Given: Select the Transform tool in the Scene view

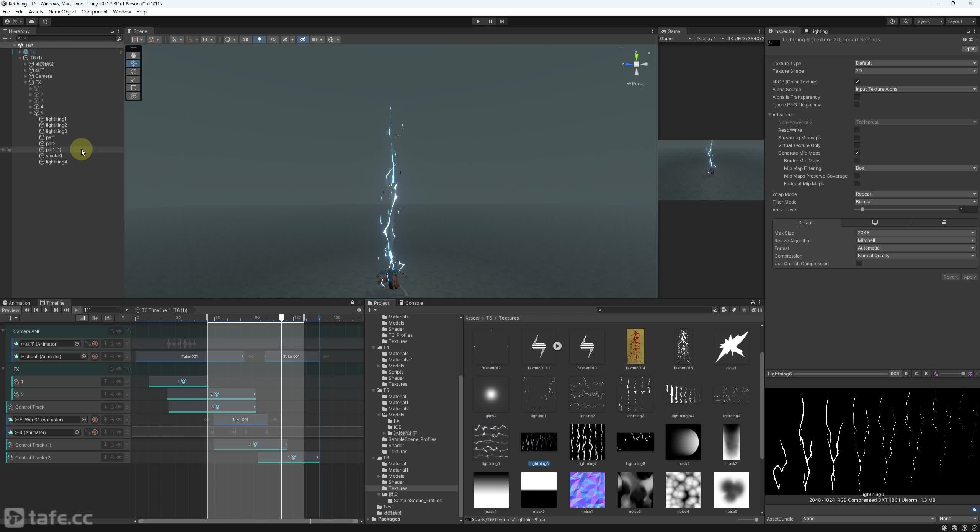Looking at the screenshot, I should pyautogui.click(x=133, y=95).
